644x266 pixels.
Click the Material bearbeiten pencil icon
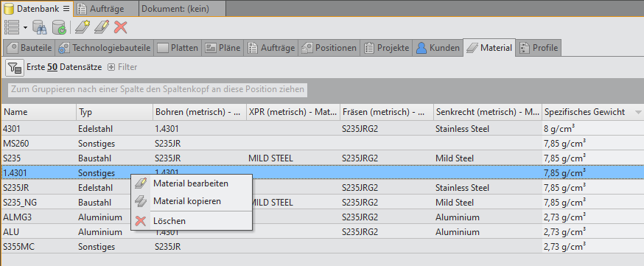click(141, 183)
